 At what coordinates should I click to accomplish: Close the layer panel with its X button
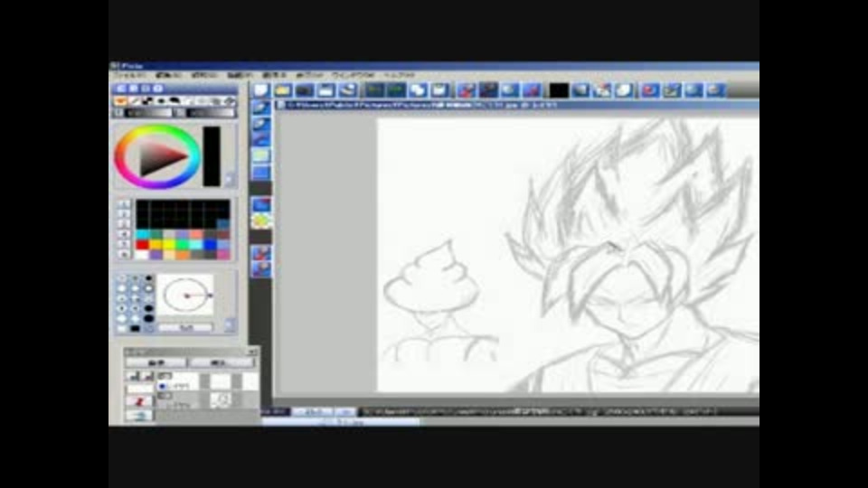coord(252,352)
